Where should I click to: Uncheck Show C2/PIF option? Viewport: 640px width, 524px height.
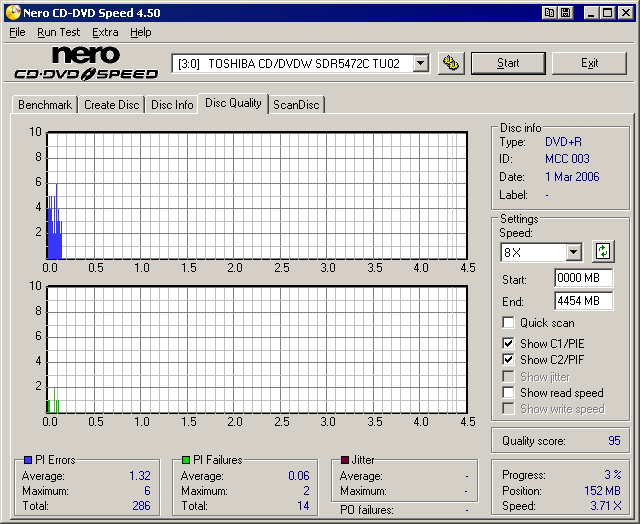[509, 360]
